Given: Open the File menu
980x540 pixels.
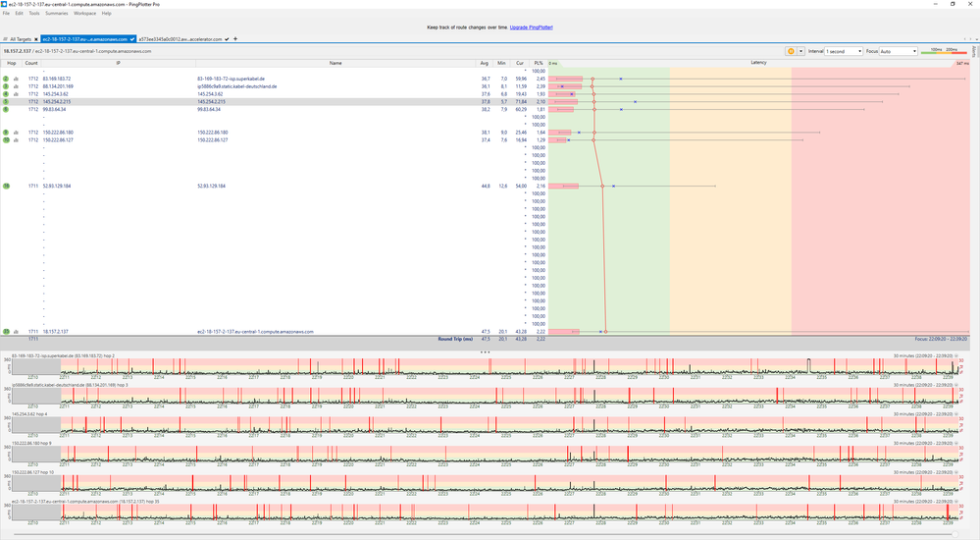Looking at the screenshot, I should 6,13.
